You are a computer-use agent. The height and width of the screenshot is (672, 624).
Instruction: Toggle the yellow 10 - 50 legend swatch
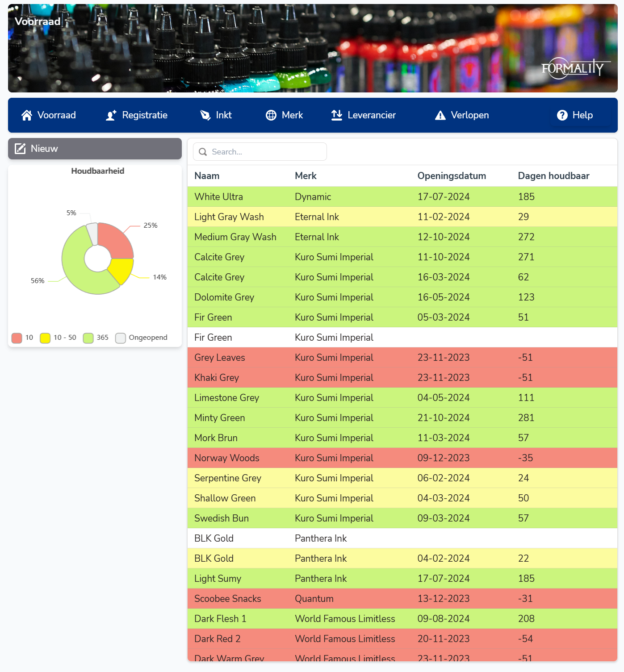tap(45, 338)
